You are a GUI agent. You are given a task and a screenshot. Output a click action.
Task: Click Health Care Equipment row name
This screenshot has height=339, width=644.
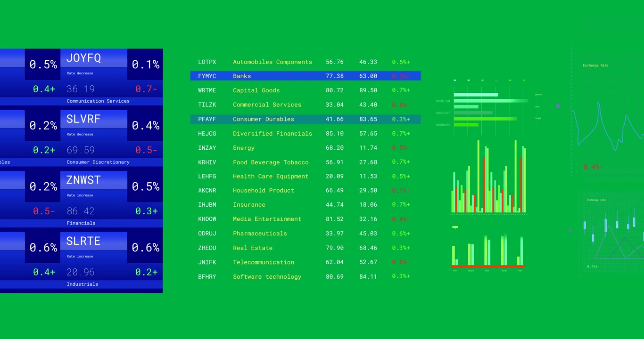[271, 177]
